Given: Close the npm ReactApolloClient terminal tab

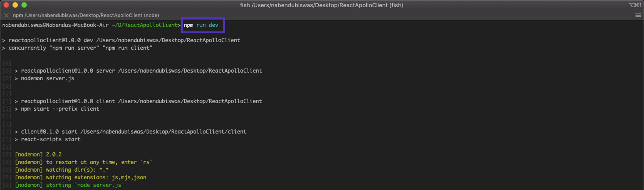Looking at the screenshot, I should click(6, 15).
